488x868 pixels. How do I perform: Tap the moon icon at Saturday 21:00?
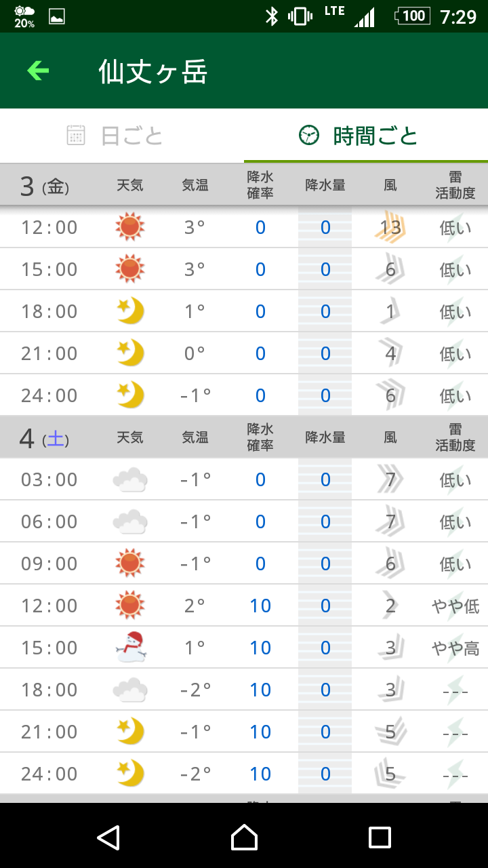coord(129,732)
